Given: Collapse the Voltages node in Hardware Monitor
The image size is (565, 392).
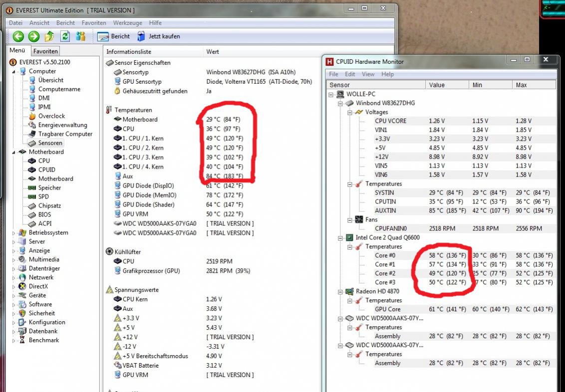Looking at the screenshot, I should pyautogui.click(x=349, y=112).
